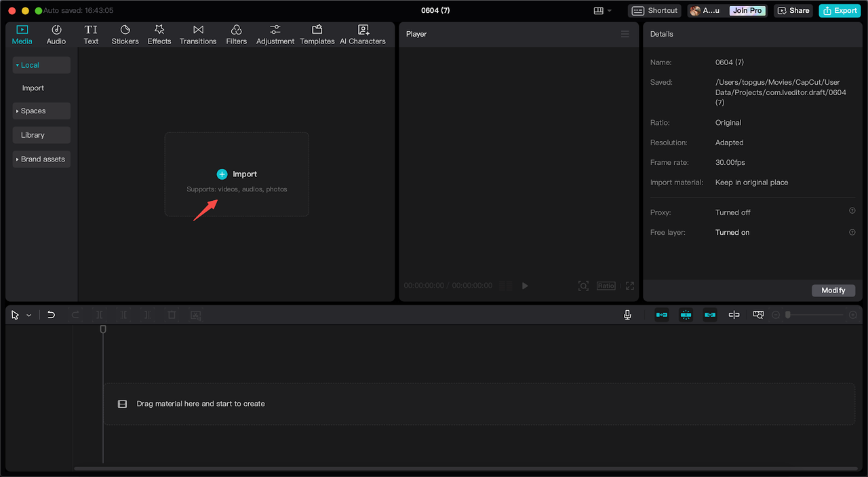This screenshot has width=868, height=477.
Task: Click the timeline horizontal scrollbar
Action: [465, 468]
